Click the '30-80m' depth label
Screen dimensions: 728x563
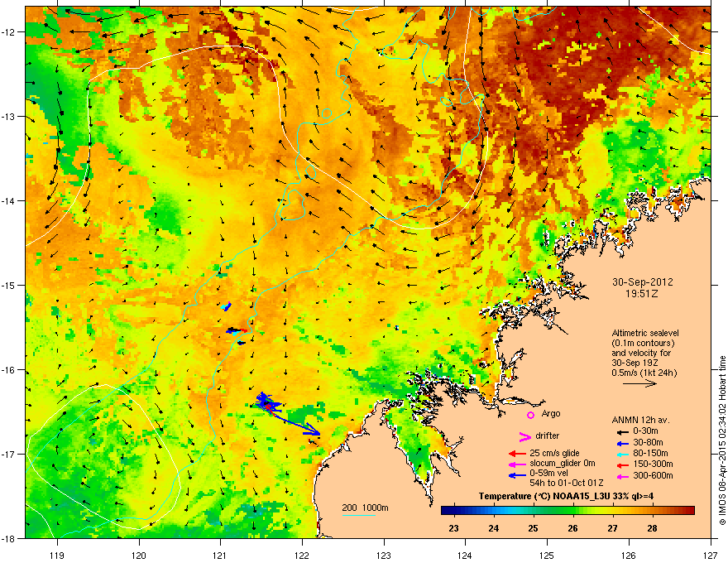(x=648, y=443)
